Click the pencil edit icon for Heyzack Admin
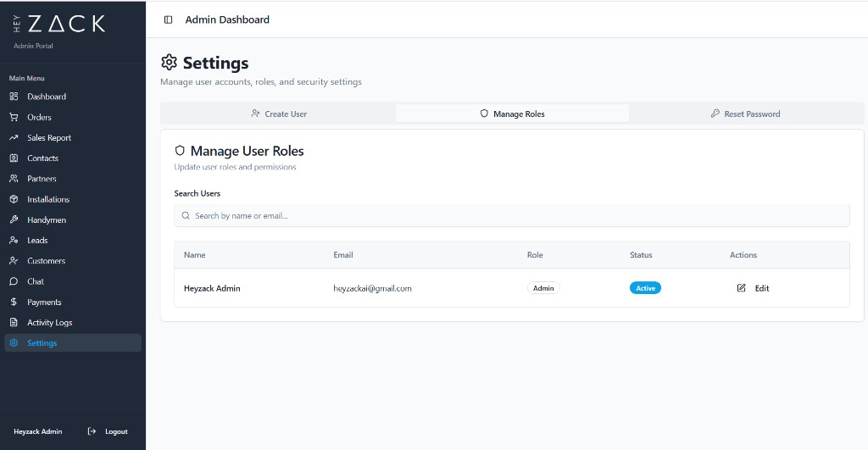 click(x=741, y=288)
